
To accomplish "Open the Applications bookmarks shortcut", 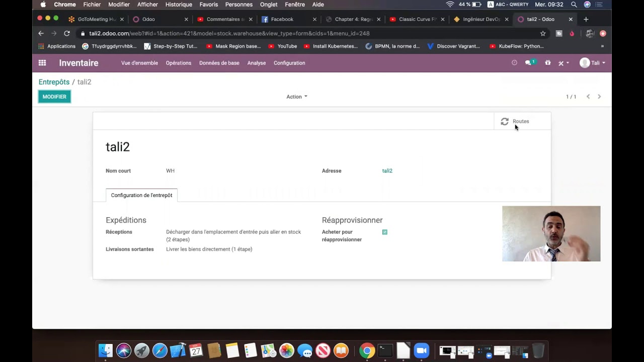I will [x=57, y=46].
